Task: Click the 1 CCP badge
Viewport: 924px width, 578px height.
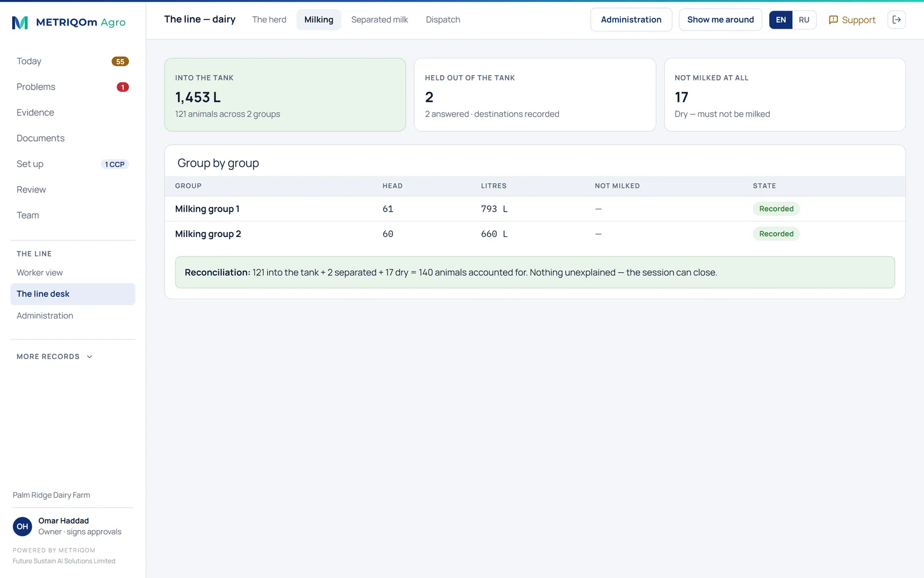Action: tap(115, 164)
